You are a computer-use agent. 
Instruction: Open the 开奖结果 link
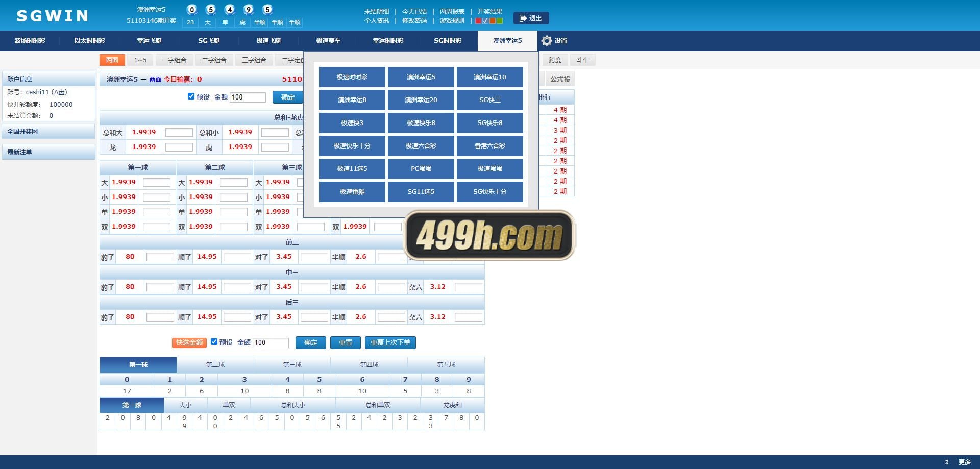tap(490, 11)
